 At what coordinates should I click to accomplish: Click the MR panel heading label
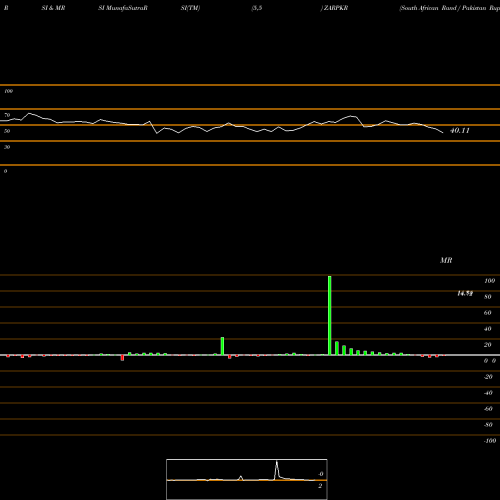(x=446, y=260)
